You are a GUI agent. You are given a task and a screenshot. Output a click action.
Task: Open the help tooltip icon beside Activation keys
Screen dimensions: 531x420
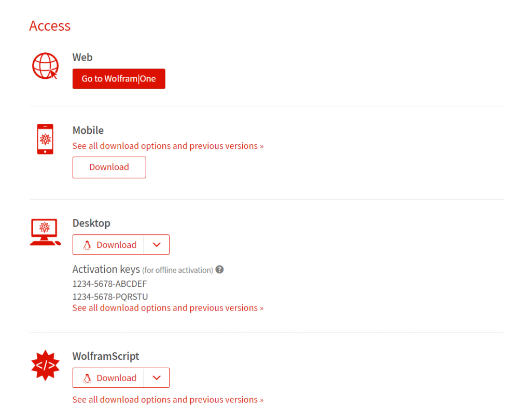pyautogui.click(x=219, y=270)
